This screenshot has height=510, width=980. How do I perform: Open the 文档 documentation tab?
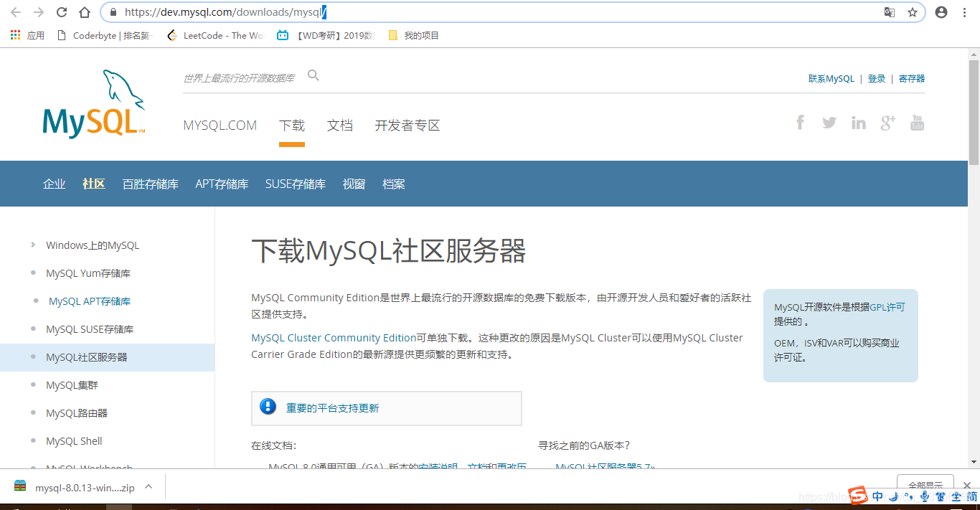[x=340, y=126]
